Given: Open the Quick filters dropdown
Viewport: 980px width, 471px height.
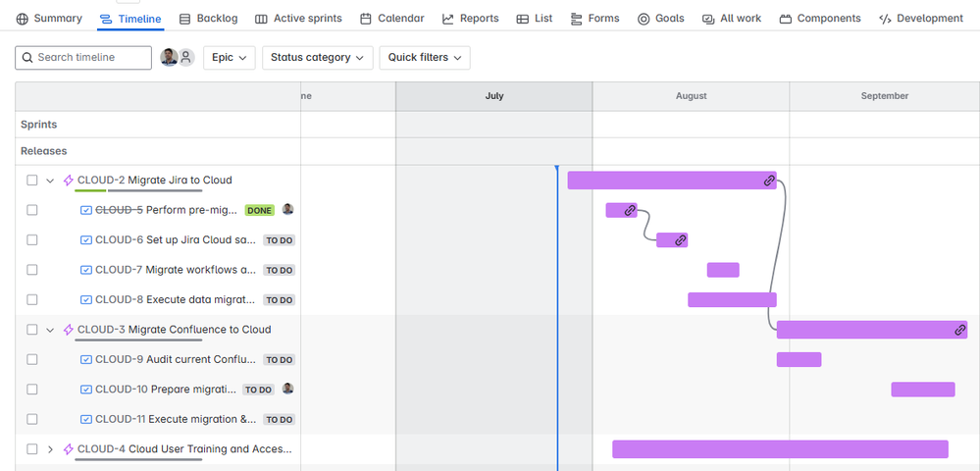Looking at the screenshot, I should pos(425,58).
